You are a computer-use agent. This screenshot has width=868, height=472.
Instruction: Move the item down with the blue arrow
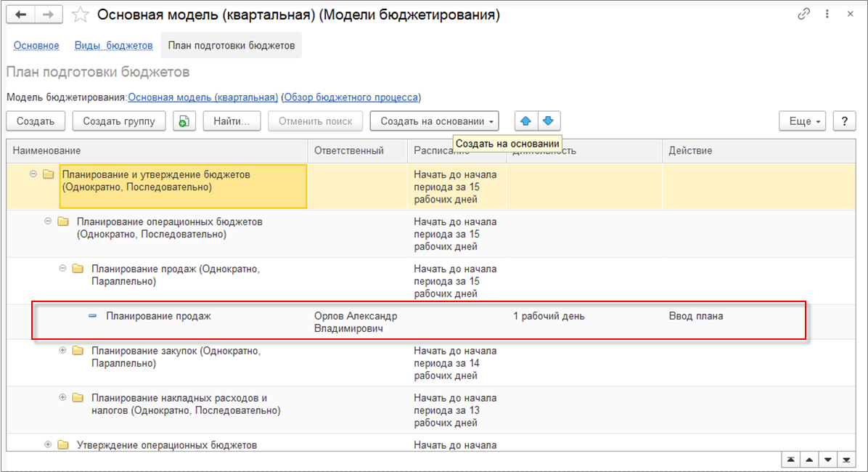click(x=549, y=121)
